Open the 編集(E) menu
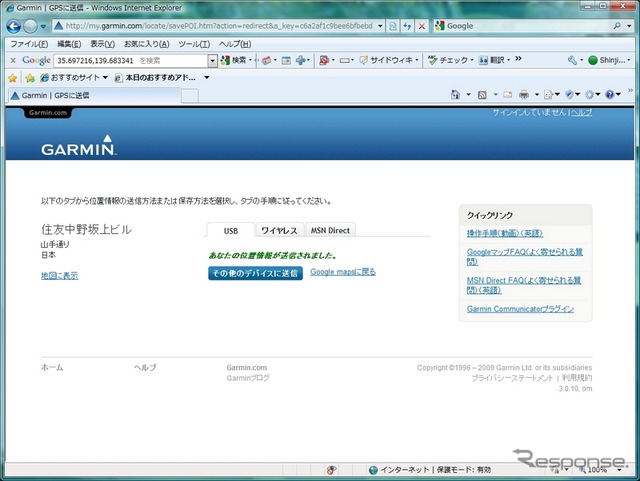This screenshot has width=640, height=481. point(69,44)
